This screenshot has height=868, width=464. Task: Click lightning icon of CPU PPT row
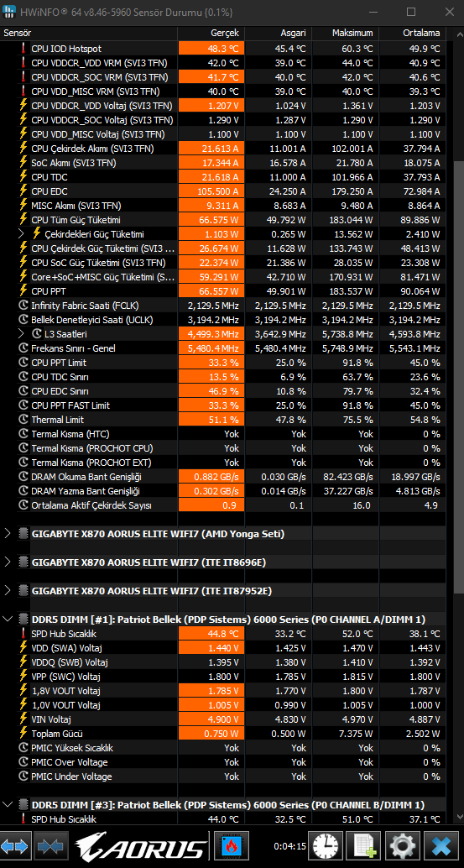coord(23,290)
